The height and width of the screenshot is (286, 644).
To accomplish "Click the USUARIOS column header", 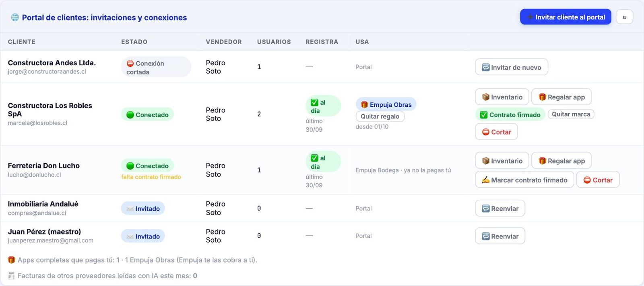I will [x=274, y=42].
